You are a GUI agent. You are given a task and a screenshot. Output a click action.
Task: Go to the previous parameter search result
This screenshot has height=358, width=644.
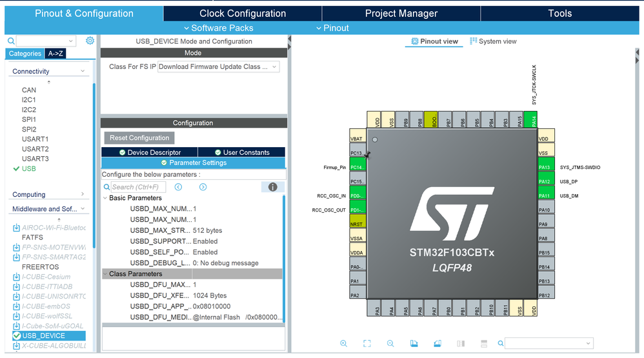(178, 187)
